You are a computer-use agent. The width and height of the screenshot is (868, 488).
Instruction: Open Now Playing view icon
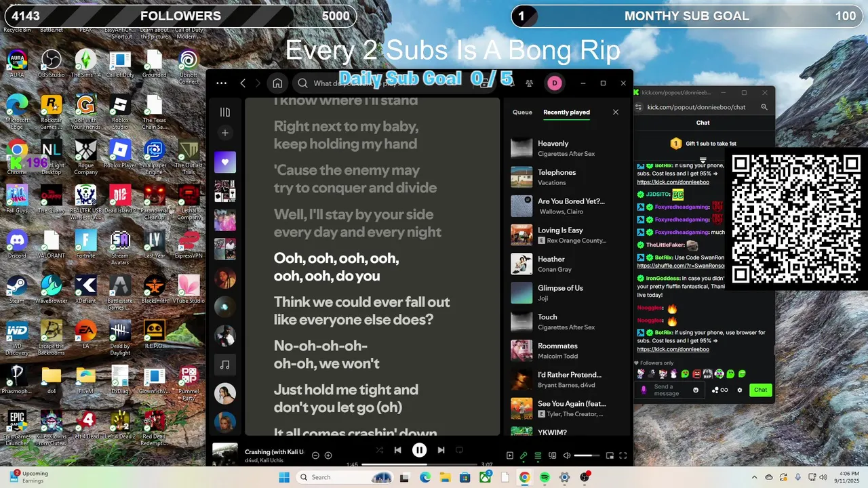click(x=510, y=456)
